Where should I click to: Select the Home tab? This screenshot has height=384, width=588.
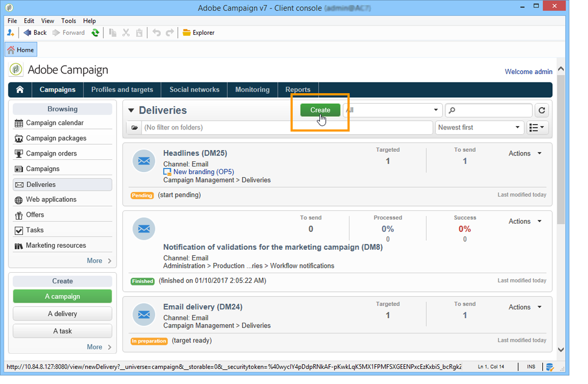[21, 50]
